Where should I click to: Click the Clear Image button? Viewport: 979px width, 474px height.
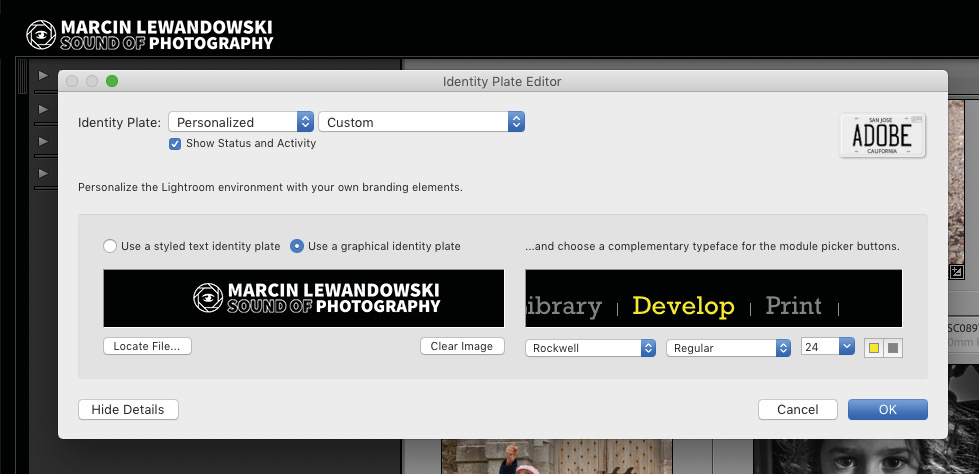click(x=462, y=346)
